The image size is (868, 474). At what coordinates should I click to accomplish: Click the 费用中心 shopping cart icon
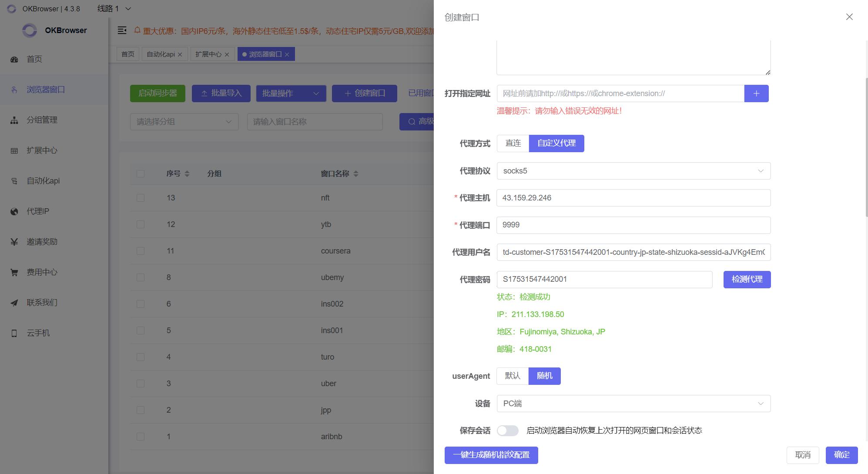(14, 272)
